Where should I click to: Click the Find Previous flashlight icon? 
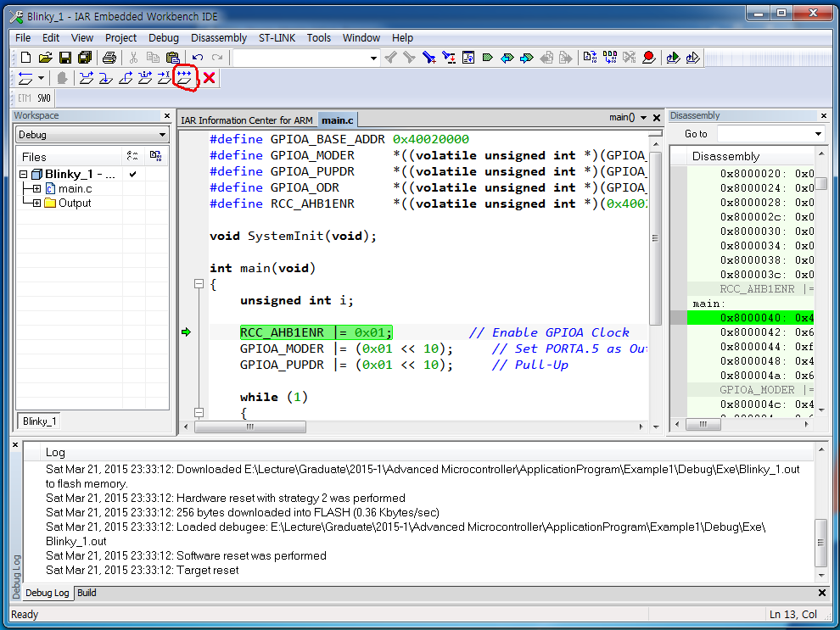[x=391, y=58]
